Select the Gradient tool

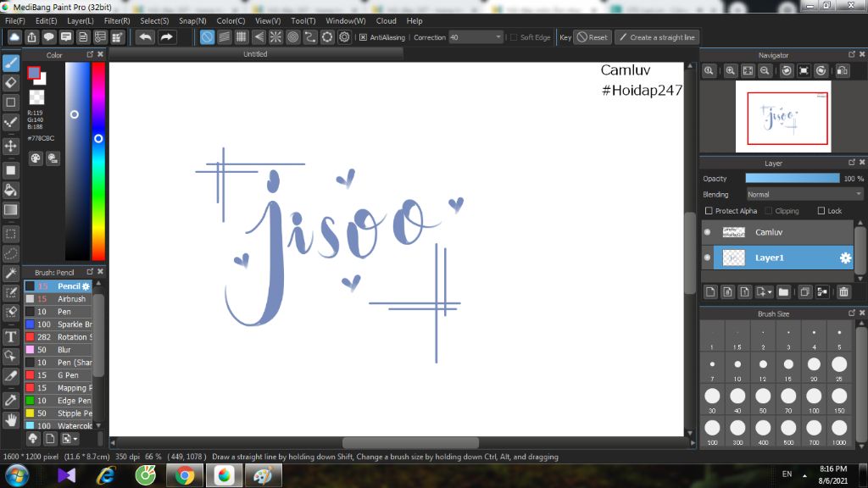[10, 210]
